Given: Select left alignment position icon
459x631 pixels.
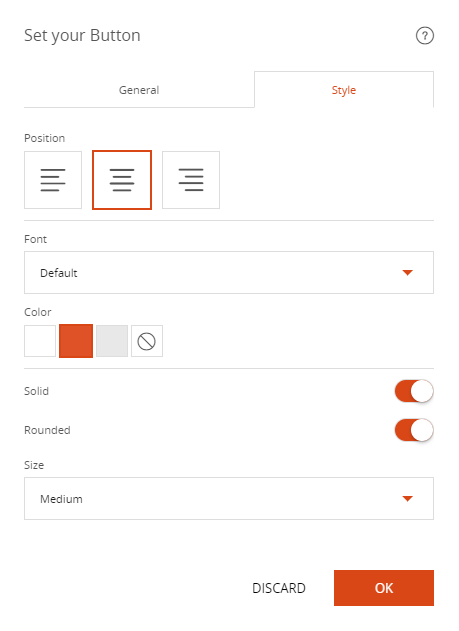Looking at the screenshot, I should point(53,180).
